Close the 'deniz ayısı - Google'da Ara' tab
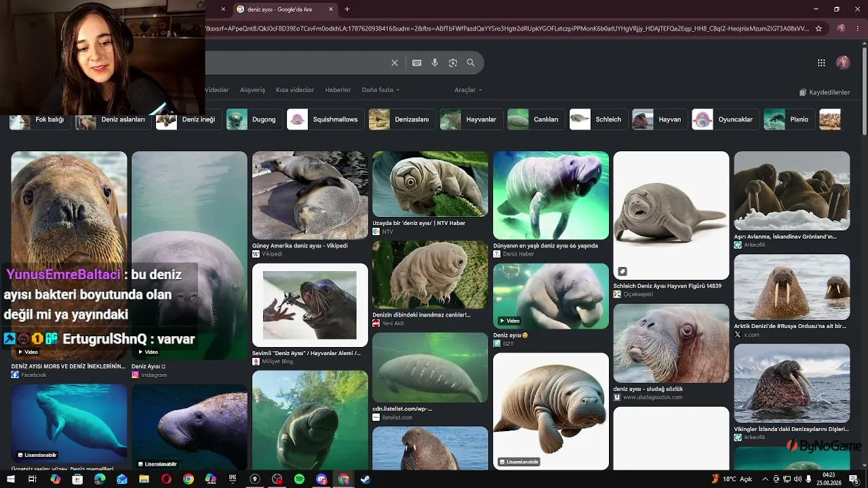Image resolution: width=868 pixels, height=488 pixels. coord(331,9)
